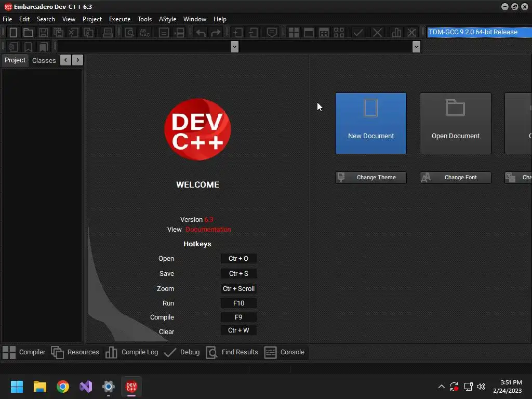Screen dimensions: 532x399
Task: Click the Profile analysis bar chart icon
Action: pyautogui.click(x=396, y=33)
